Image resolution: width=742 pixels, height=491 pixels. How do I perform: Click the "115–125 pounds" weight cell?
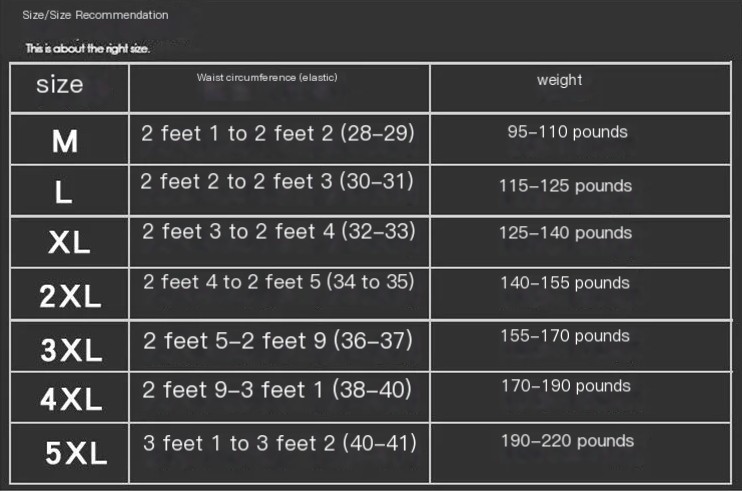point(565,185)
